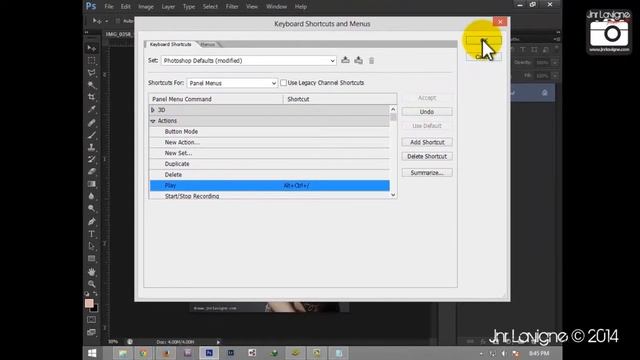640x360 pixels.
Task: Open the Window menu
Action: tap(276, 7)
